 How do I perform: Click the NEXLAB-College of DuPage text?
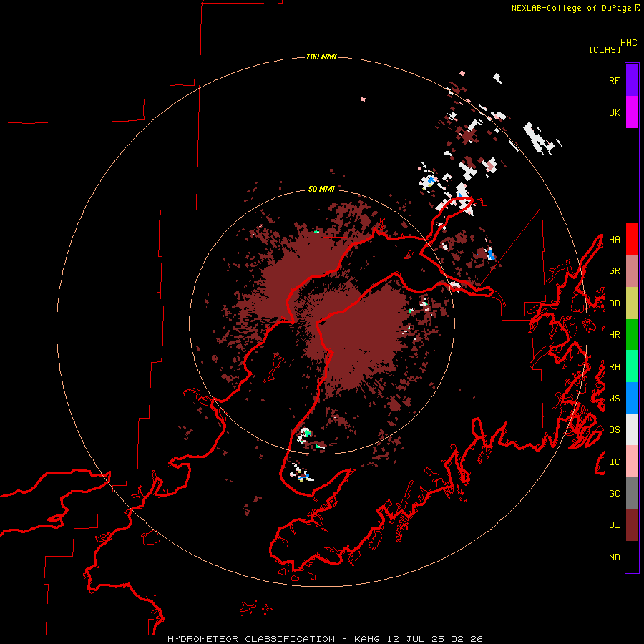click(571, 8)
